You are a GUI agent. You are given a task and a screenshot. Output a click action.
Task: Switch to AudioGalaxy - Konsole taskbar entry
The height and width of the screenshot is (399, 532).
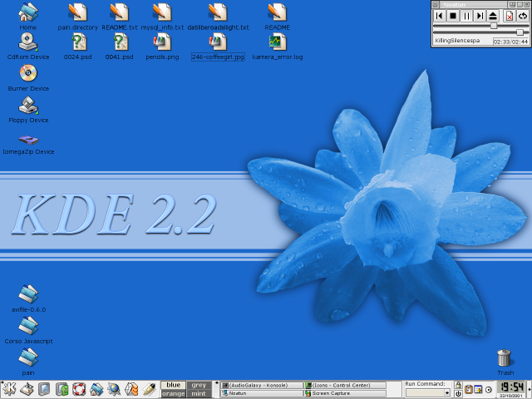coord(262,385)
